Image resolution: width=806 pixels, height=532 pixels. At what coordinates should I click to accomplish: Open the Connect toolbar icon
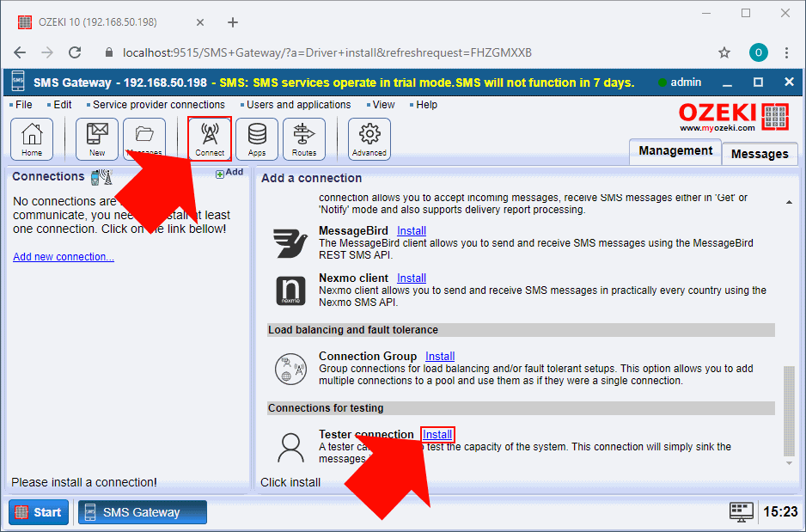point(210,138)
